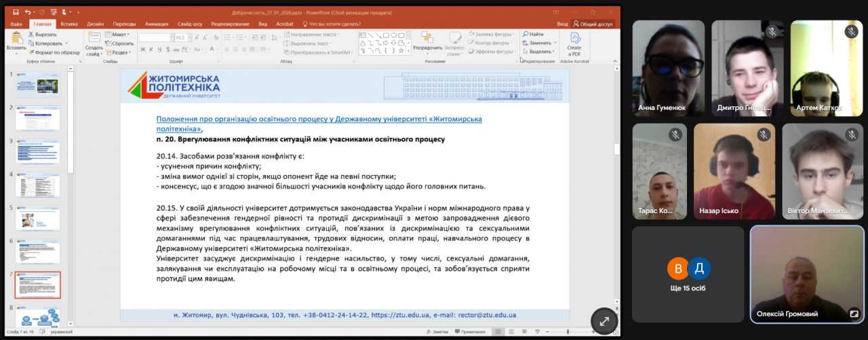The width and height of the screenshot is (868, 340).
Task: Click the Save icon in quick access toolbar
Action: [16, 12]
